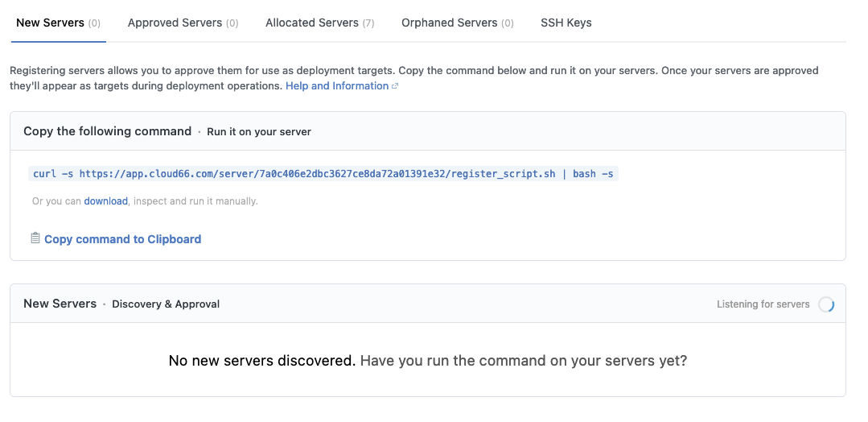Click the download link for the script
The height and width of the screenshot is (422, 868).
coord(105,201)
